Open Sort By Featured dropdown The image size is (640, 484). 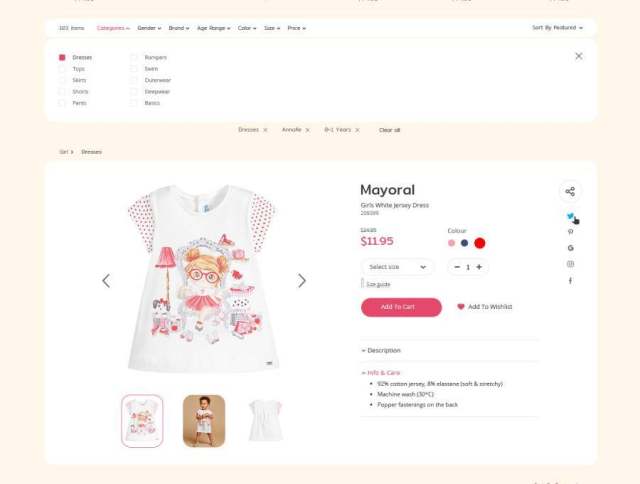point(557,28)
